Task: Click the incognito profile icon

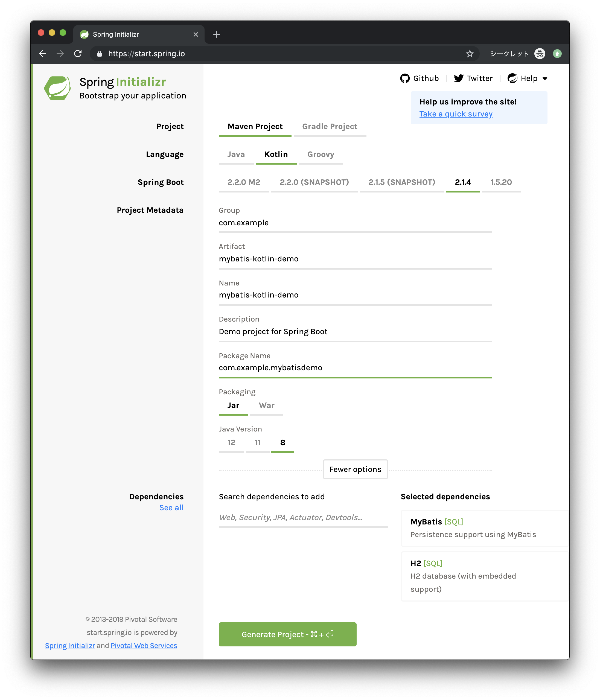Action: pyautogui.click(x=540, y=54)
